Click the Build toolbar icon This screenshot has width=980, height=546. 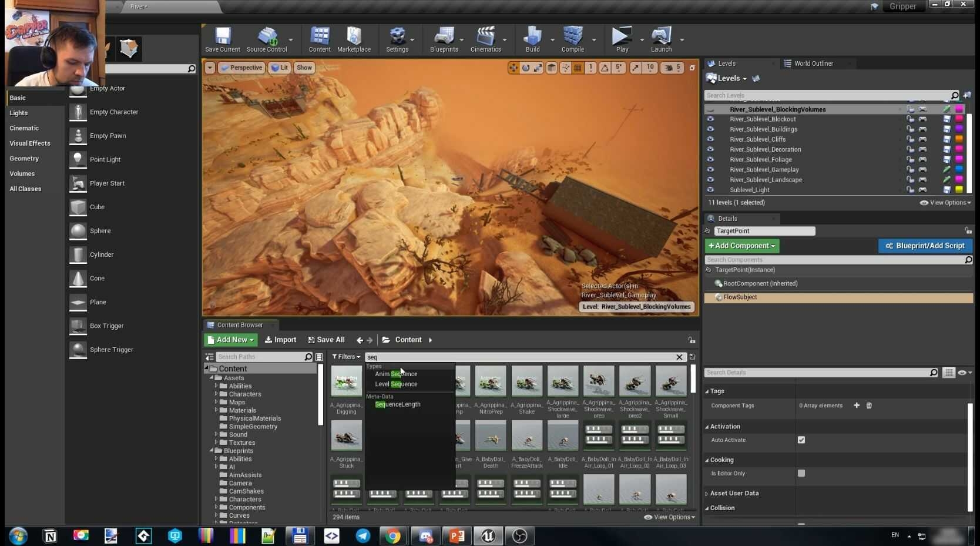pos(532,36)
